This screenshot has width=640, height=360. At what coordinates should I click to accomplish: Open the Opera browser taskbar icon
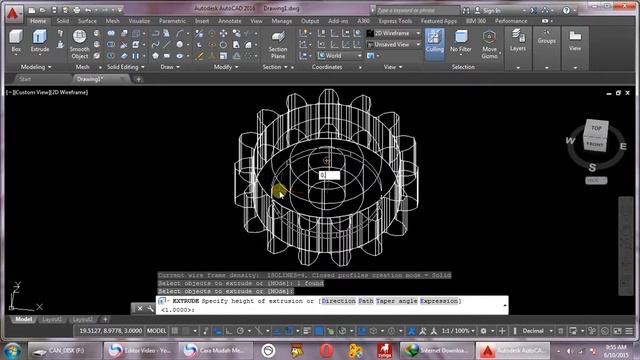tap(327, 350)
